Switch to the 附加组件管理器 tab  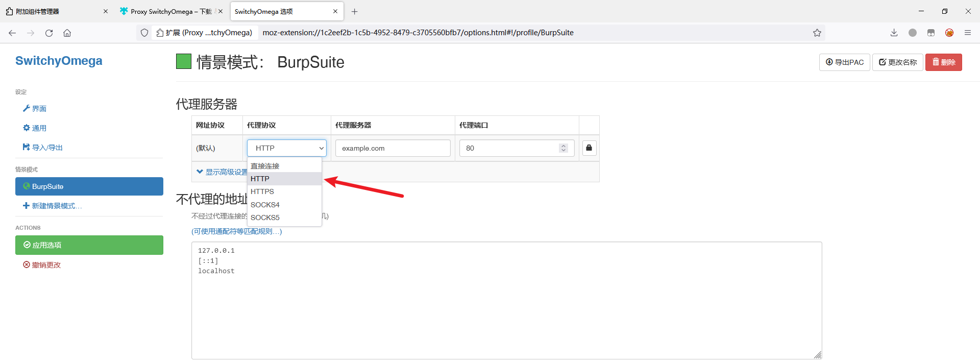coord(56,11)
